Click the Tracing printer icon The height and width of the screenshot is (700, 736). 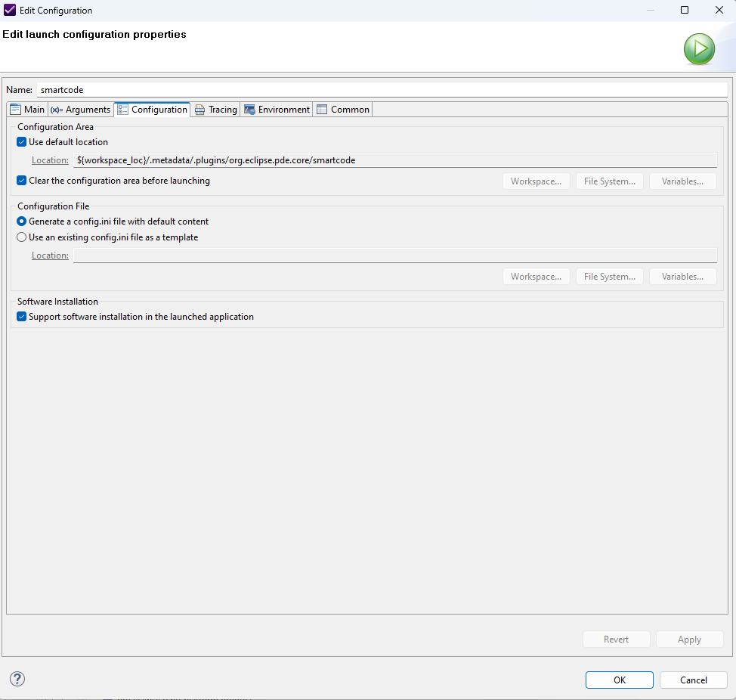(199, 110)
